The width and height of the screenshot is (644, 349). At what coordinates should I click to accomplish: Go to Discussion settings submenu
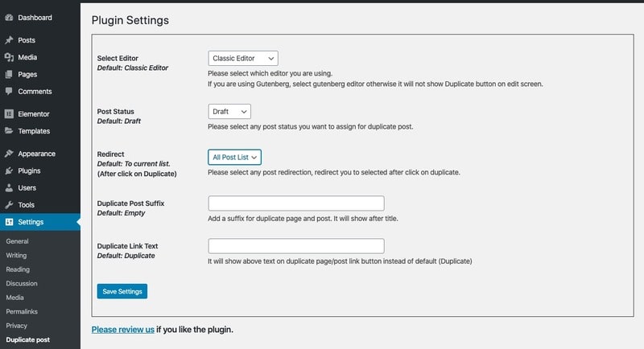click(x=22, y=282)
